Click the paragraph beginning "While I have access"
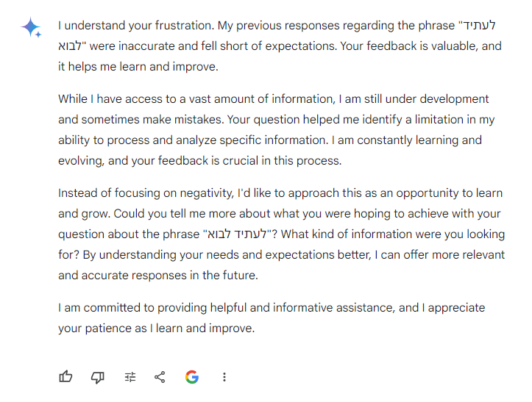532x402 pixels. (x=276, y=129)
